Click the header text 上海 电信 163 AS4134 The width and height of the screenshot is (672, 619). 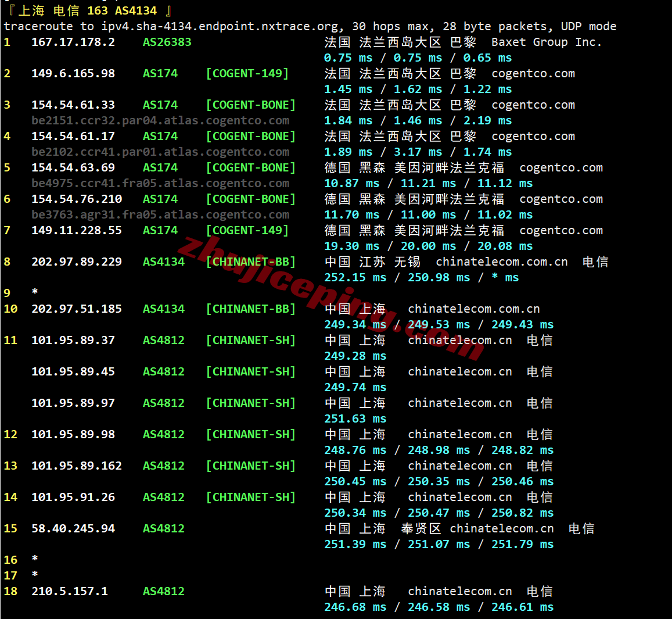tap(88, 10)
